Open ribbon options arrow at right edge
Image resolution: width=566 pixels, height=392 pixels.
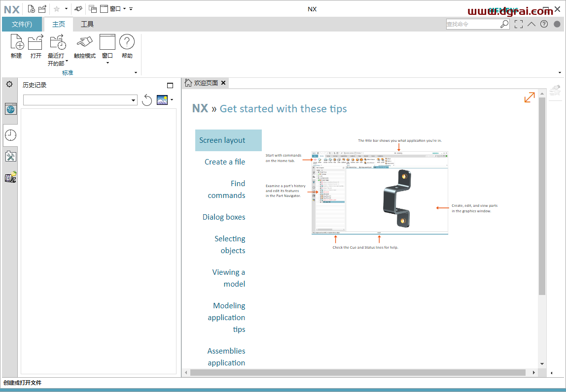[x=560, y=72]
